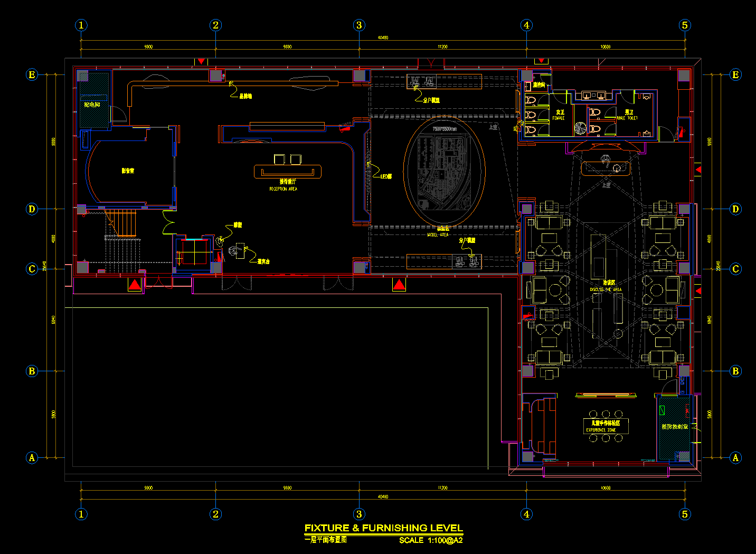Image resolution: width=756 pixels, height=554 pixels.
Task: Select the oval site model table
Action: pos(445,172)
